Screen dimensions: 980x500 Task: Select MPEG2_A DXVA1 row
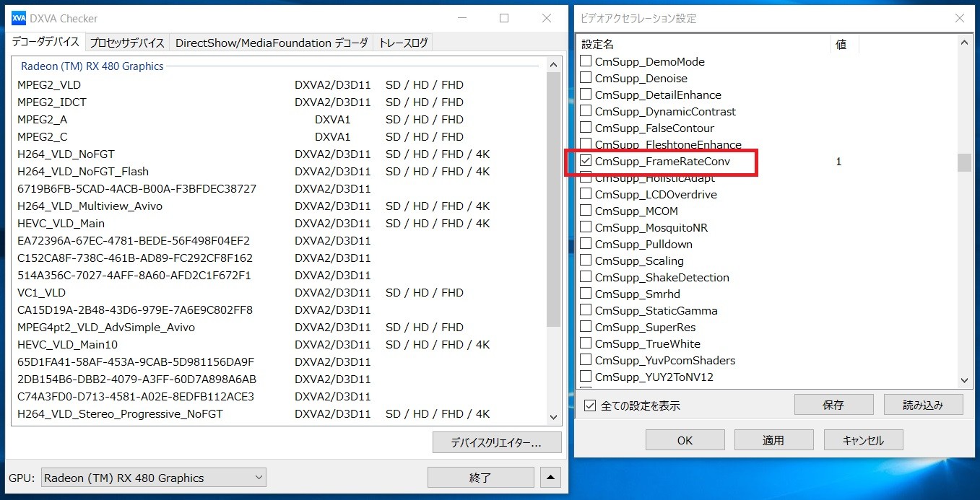click(x=279, y=119)
